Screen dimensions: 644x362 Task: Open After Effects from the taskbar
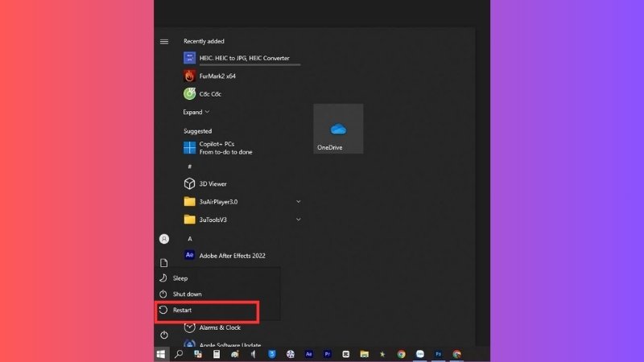[309, 354]
